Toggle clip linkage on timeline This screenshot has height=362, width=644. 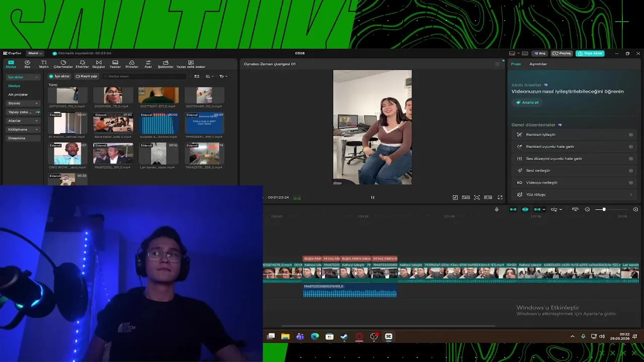537,209
